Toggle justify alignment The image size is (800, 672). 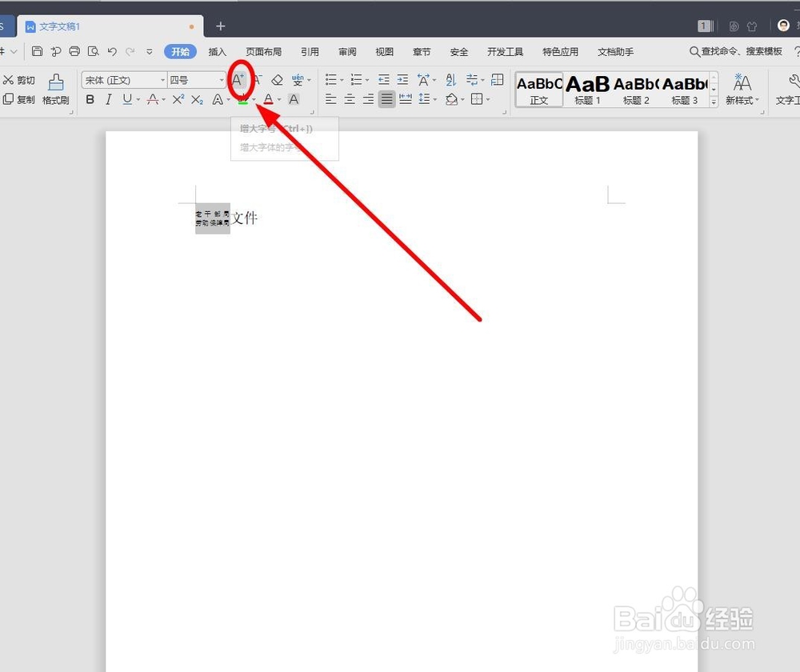[x=386, y=99]
